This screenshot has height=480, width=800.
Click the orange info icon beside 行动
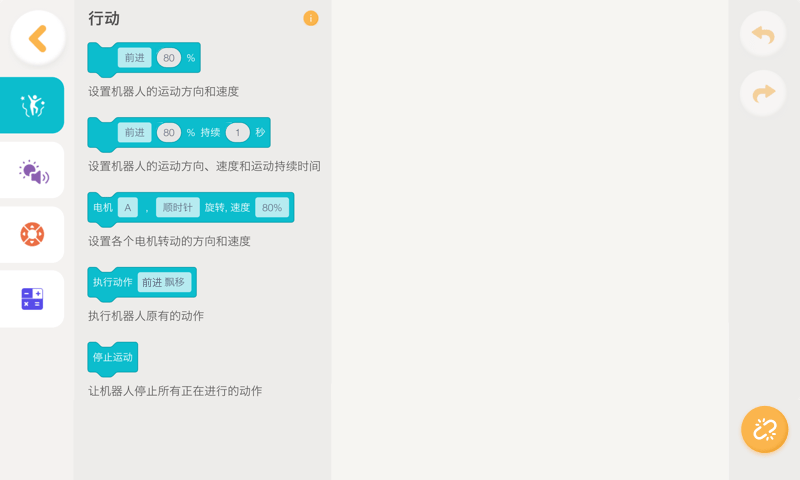pyautogui.click(x=311, y=18)
